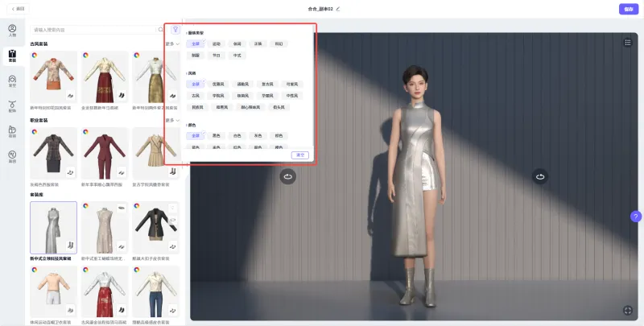Screen dimensions: 644x326
Task: Switch to the 发型 hairstyle sidebar tab
Action: click(12, 81)
